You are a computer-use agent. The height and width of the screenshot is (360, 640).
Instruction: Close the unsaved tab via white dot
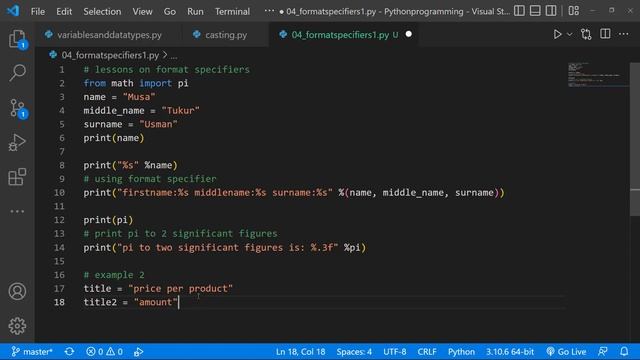pos(409,35)
